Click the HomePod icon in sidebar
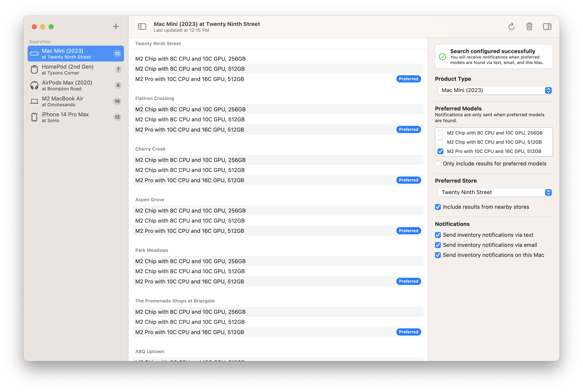The image size is (583, 392). pos(34,69)
